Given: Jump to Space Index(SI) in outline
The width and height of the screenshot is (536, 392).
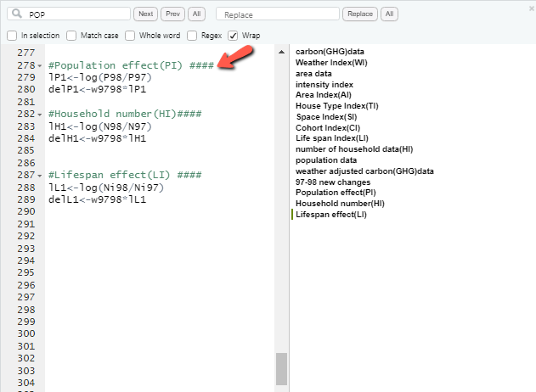Looking at the screenshot, I should click(326, 117).
